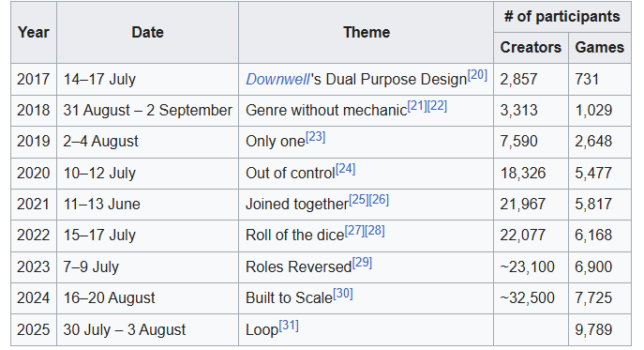Open citation reference [22]
This screenshot has height=350, width=644.
(x=437, y=106)
